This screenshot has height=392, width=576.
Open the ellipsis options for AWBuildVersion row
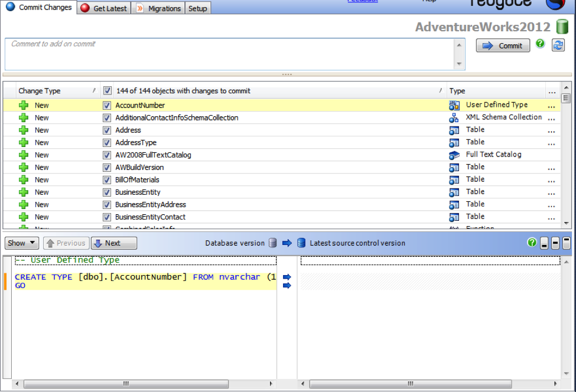(x=551, y=169)
